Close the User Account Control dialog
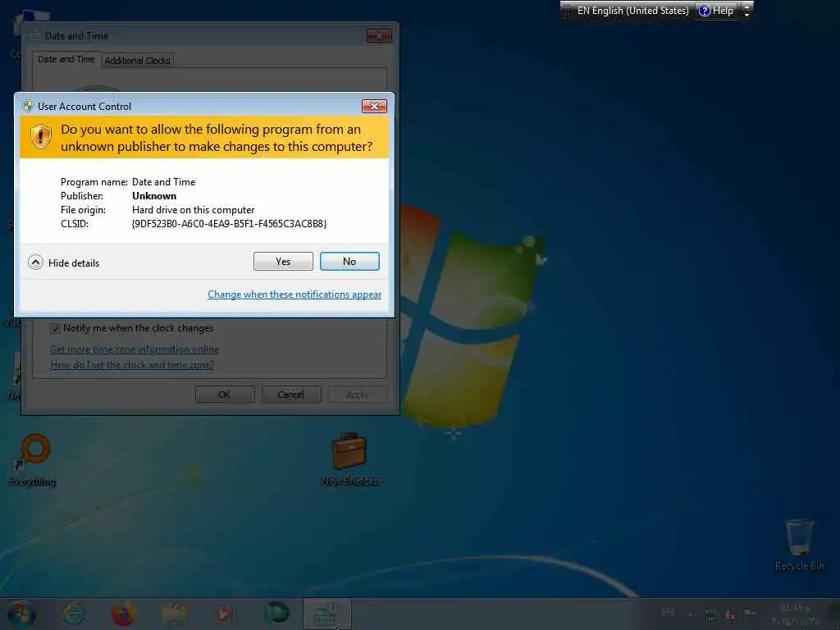The width and height of the screenshot is (840, 630). [374, 106]
